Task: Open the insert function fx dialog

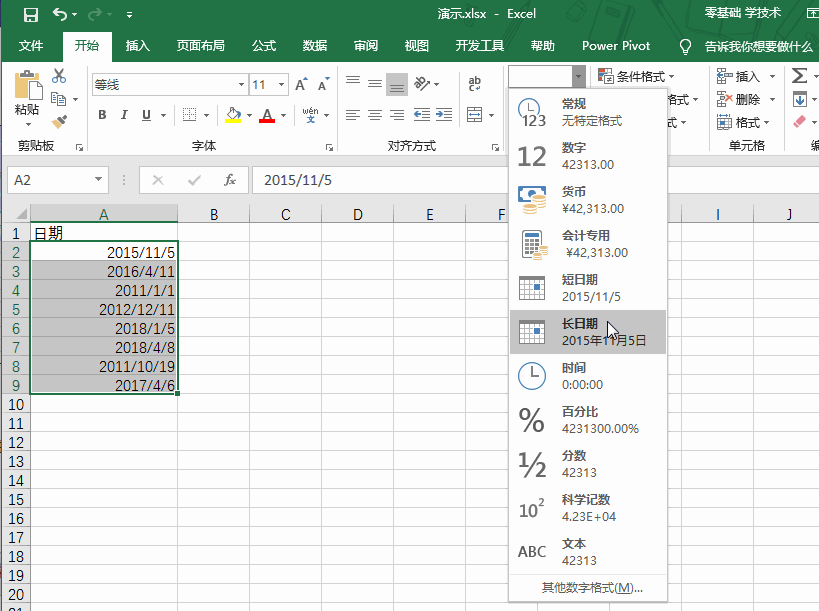Action: pyautogui.click(x=230, y=180)
